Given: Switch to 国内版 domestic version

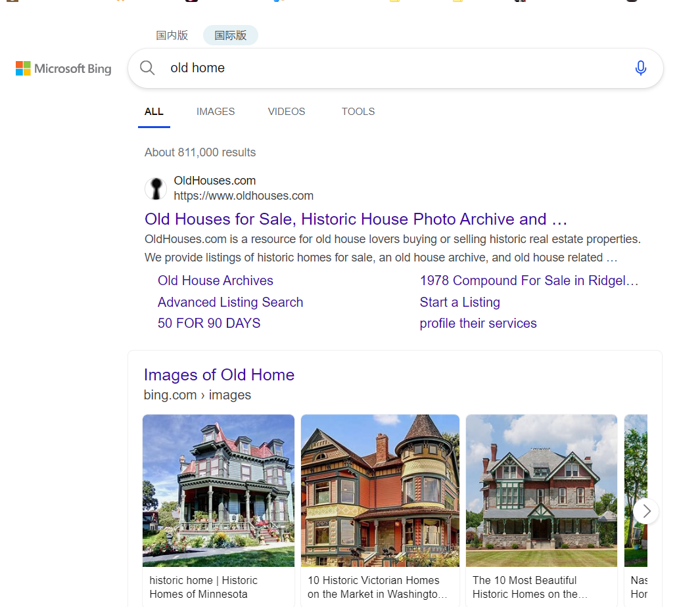Looking at the screenshot, I should [x=172, y=35].
